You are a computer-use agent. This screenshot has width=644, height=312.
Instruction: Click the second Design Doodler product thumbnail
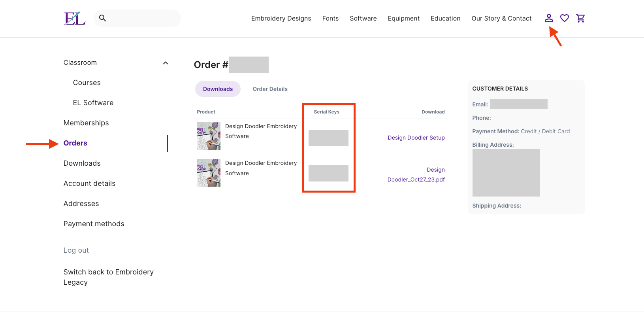point(209,173)
